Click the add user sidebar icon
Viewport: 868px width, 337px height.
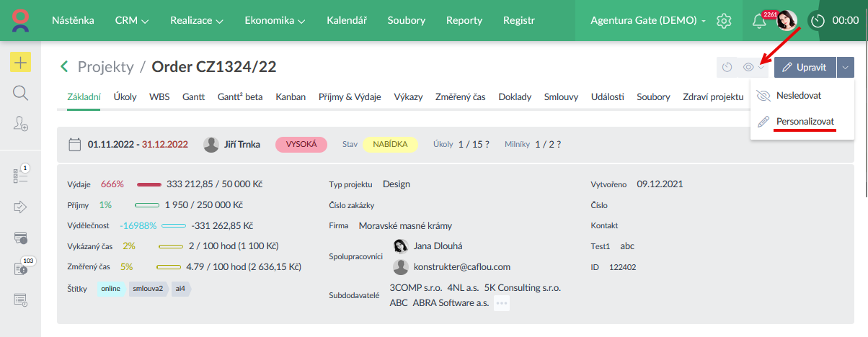point(20,124)
